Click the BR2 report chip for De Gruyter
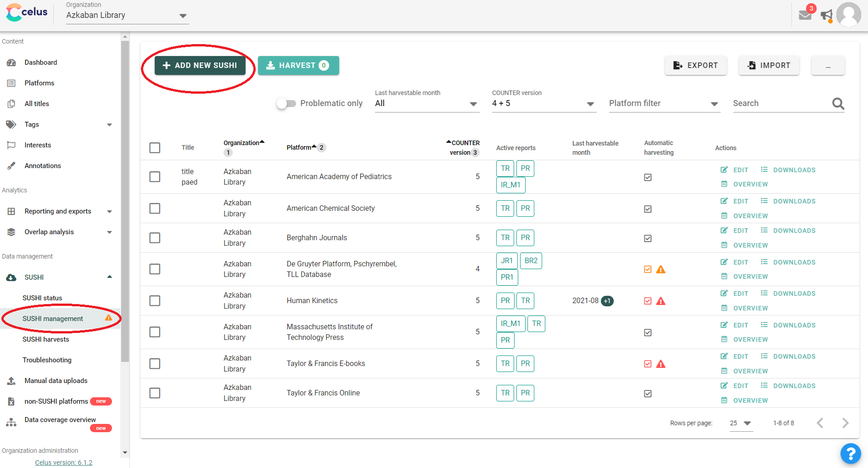Image resolution: width=868 pixels, height=468 pixels. pos(531,261)
